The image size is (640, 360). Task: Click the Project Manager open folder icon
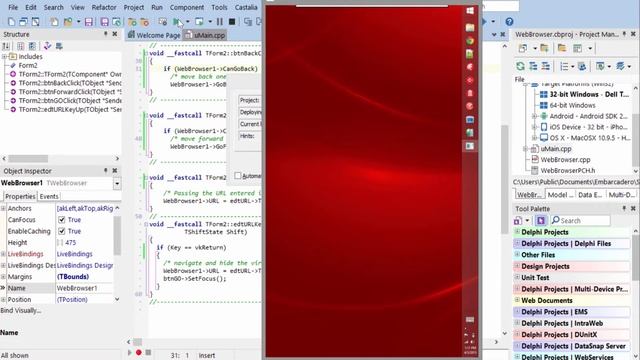tap(562, 48)
